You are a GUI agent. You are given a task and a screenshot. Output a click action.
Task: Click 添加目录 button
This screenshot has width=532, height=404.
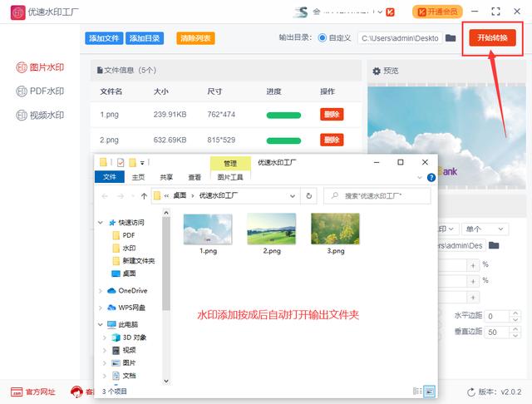[145, 38]
